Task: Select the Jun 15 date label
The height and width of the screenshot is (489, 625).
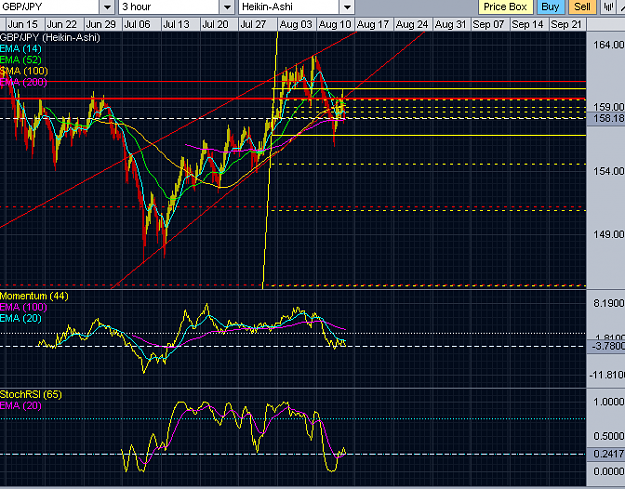Action: pyautogui.click(x=23, y=24)
